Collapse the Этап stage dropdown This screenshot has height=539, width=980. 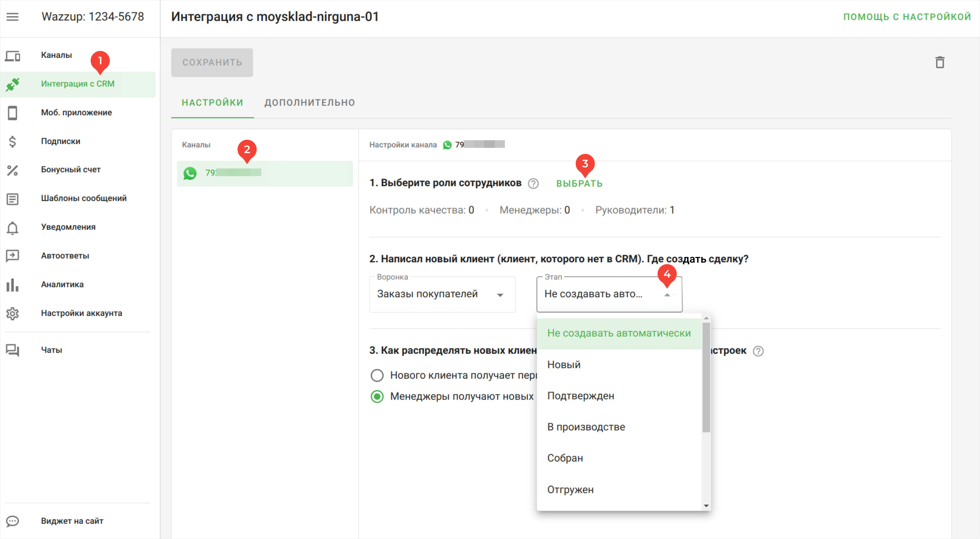point(667,295)
